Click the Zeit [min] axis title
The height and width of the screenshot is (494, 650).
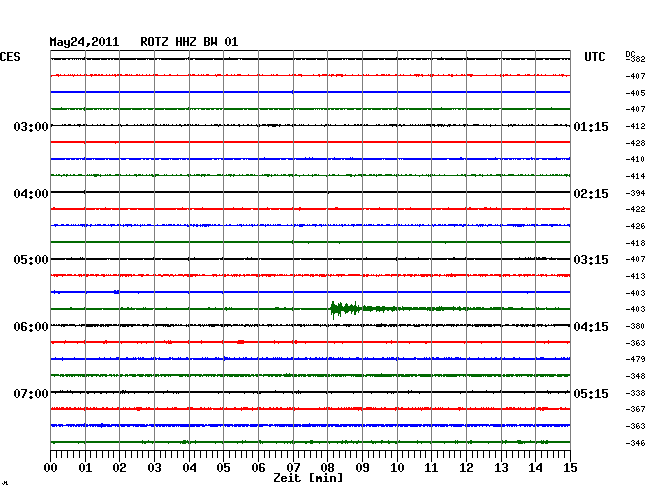308,478
